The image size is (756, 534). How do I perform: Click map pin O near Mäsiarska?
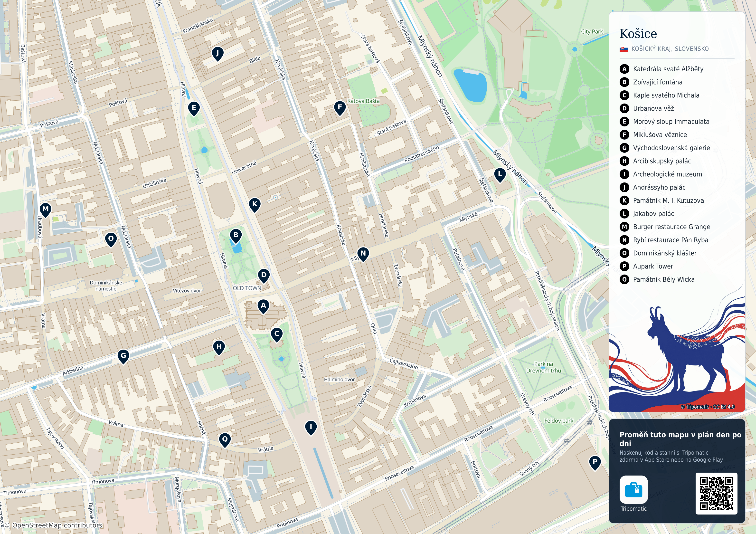click(x=111, y=239)
